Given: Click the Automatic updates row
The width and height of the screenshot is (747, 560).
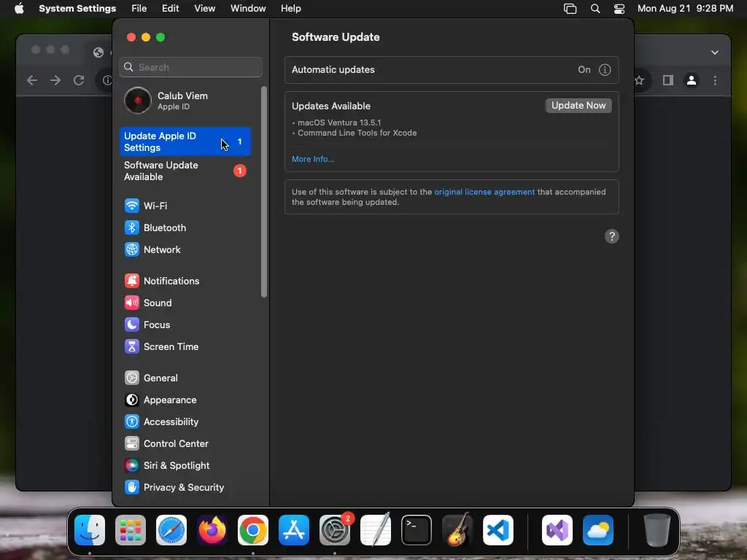Looking at the screenshot, I should [x=452, y=70].
